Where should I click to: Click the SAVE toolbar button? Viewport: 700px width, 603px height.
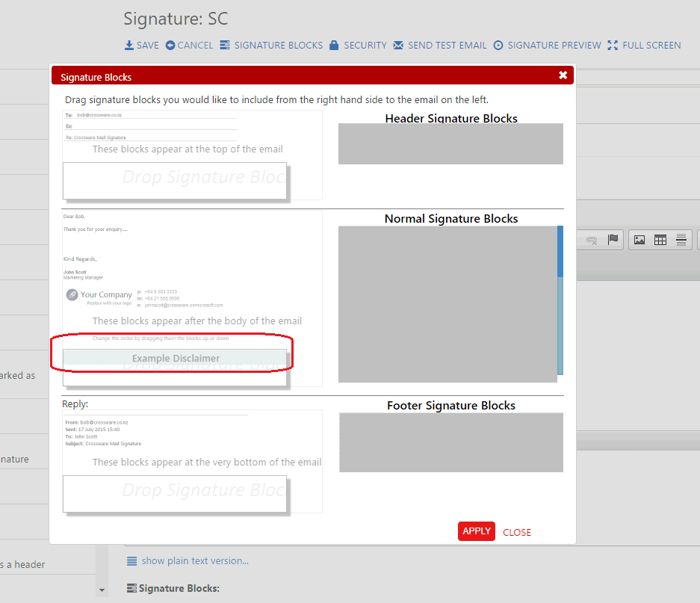tap(141, 45)
